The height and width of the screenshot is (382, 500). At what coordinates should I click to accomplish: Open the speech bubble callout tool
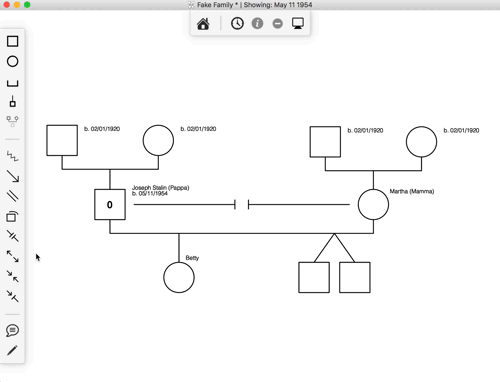click(12, 330)
